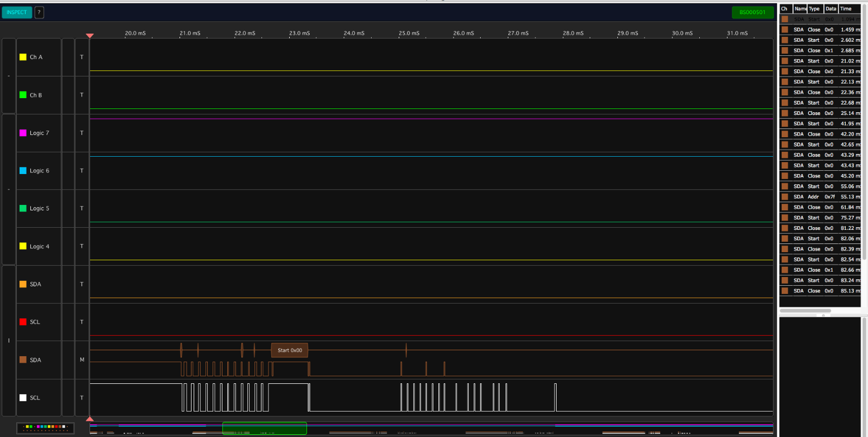Image resolution: width=868 pixels, height=437 pixels.
Task: Click the horizontal scrollbar under packet list
Action: tap(805, 311)
